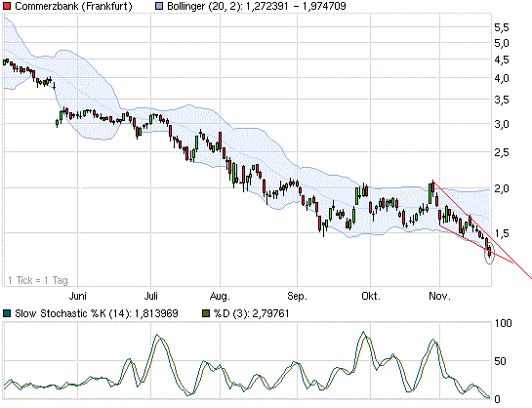Click the '4,0' price axis value
This screenshot has width=532, height=408.
pos(502,78)
